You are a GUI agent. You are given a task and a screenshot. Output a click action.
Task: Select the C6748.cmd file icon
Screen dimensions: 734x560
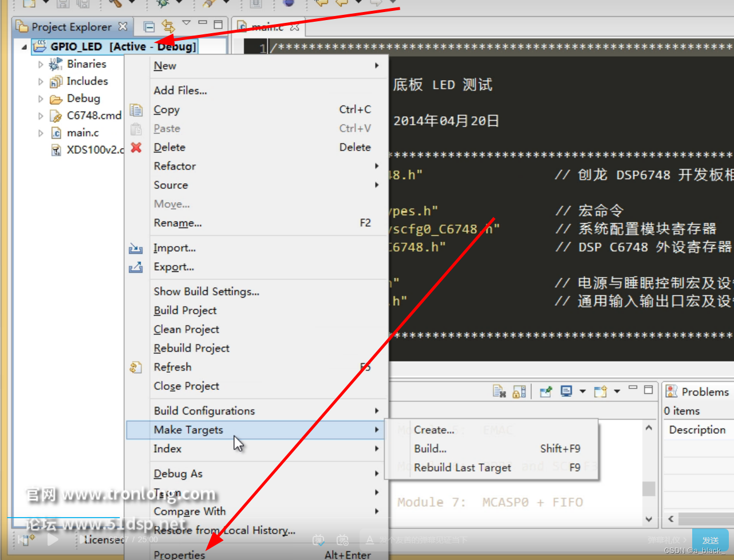pyautogui.click(x=56, y=116)
